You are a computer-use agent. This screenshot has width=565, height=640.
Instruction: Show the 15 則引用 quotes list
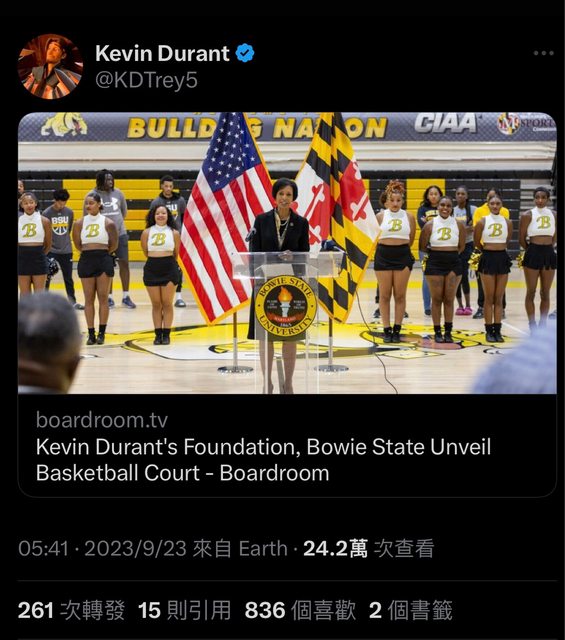click(184, 611)
